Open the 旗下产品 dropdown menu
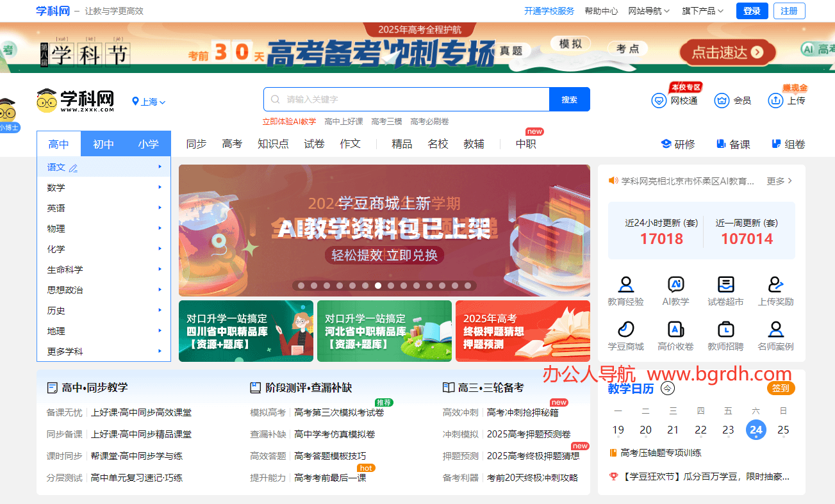The width and height of the screenshot is (835, 504). [x=702, y=11]
